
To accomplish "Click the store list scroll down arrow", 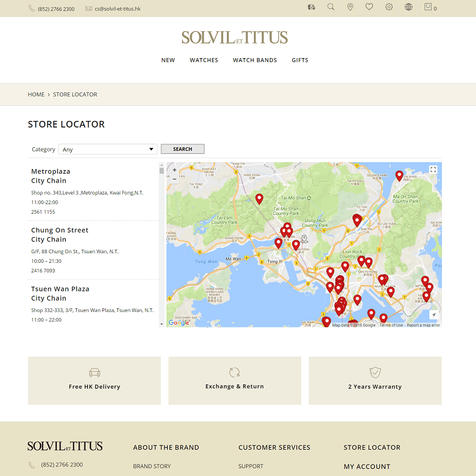I will click(162, 324).
